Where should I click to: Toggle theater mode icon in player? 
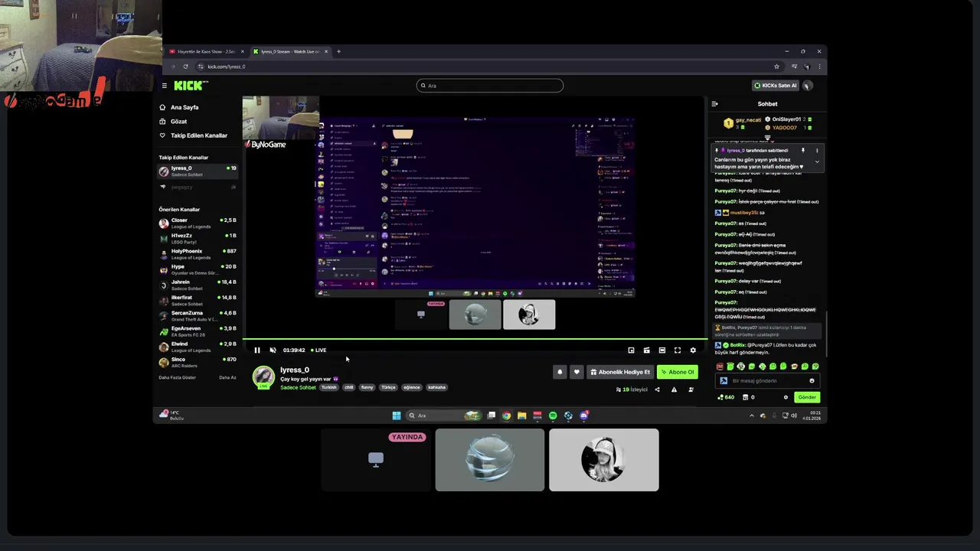click(x=662, y=350)
